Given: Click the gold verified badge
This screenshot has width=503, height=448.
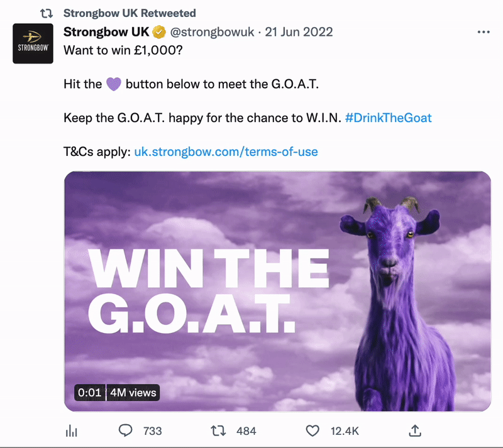Looking at the screenshot, I should [159, 32].
